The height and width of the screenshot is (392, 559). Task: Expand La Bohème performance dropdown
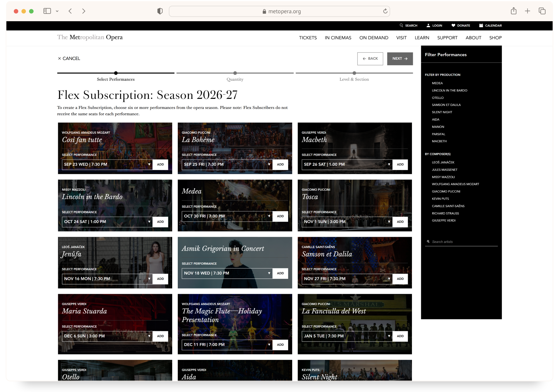227,164
